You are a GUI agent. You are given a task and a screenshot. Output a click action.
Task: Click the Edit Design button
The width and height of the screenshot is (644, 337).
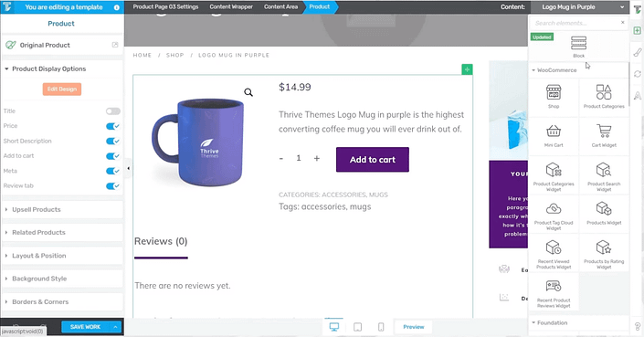coord(62,90)
